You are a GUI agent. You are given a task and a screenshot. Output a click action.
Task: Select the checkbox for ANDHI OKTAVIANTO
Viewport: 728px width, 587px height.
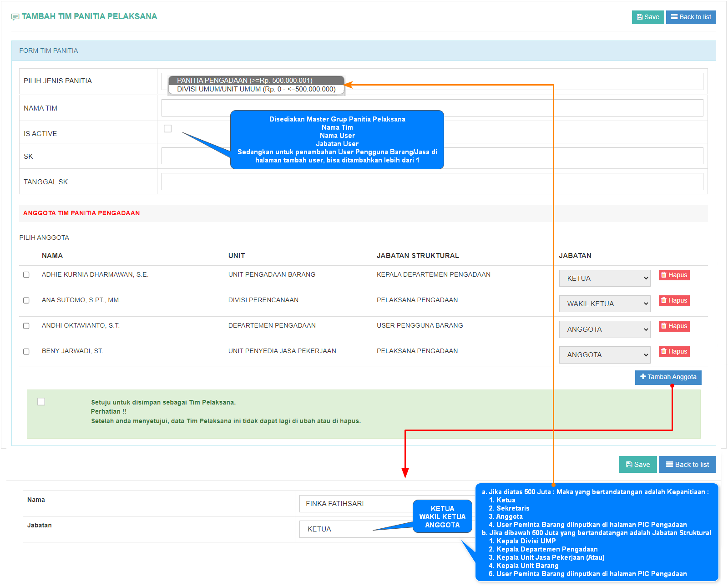click(26, 326)
